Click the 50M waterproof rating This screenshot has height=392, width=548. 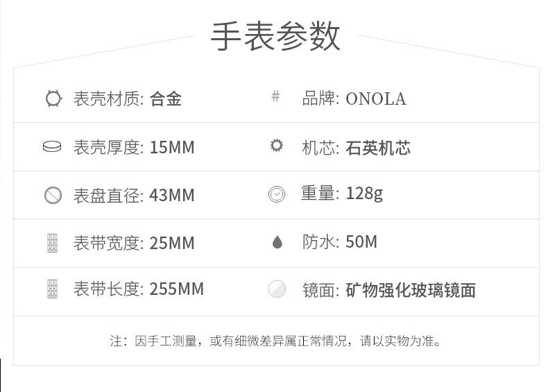[x=361, y=242]
